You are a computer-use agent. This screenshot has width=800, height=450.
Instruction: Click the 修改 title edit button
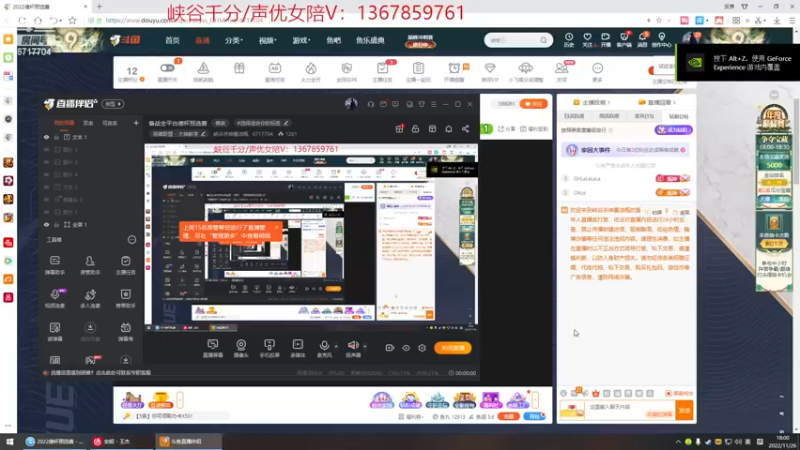[220, 123]
